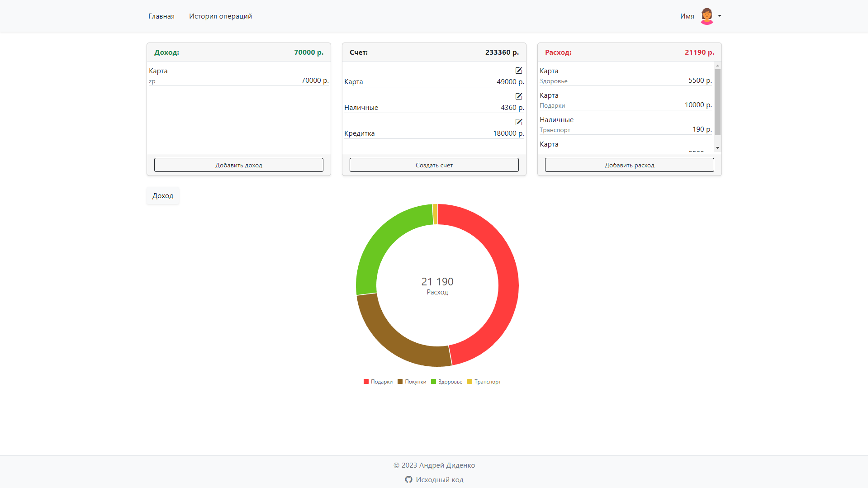Select the zp income entry
The image size is (868, 488).
click(239, 76)
